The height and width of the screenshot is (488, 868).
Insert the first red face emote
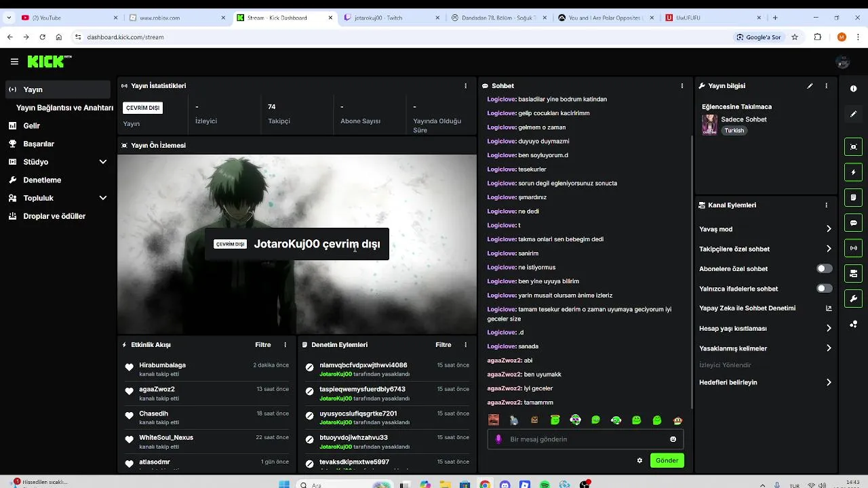pyautogui.click(x=494, y=420)
